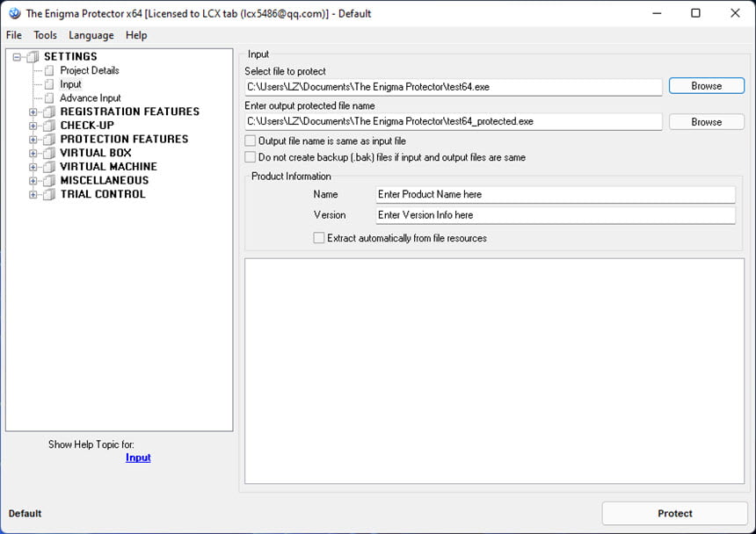Viewport: 756px width, 534px height.
Task: Click the output protected file name field
Action: click(x=454, y=121)
